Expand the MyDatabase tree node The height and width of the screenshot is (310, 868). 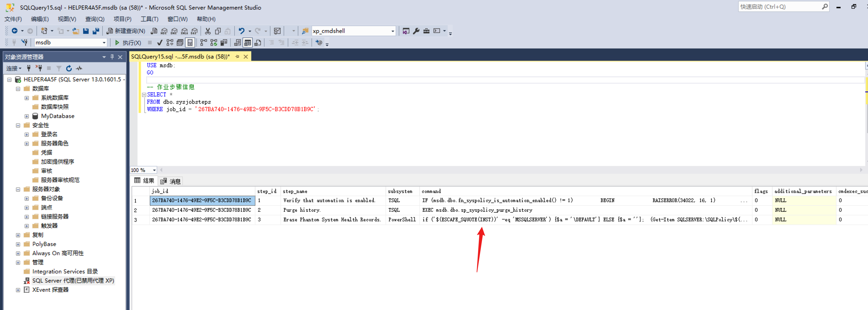27,116
